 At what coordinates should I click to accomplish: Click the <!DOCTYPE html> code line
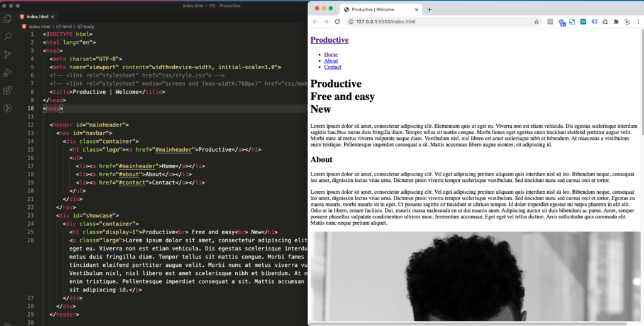tap(68, 34)
